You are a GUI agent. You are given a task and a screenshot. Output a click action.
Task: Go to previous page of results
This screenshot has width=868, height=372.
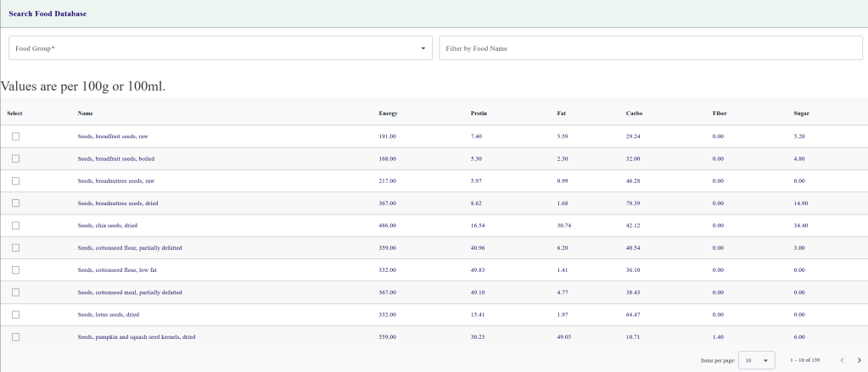point(841,360)
